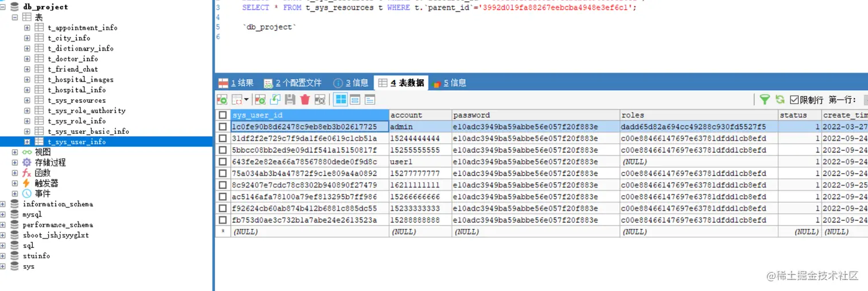Check the row checkbox for account 15244444444
The width and height of the screenshot is (868, 291).
point(223,138)
